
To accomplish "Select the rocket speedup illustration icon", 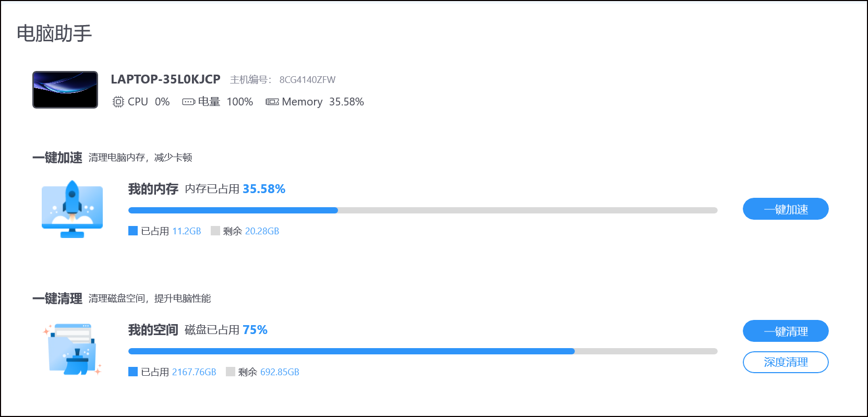I will pos(73,209).
